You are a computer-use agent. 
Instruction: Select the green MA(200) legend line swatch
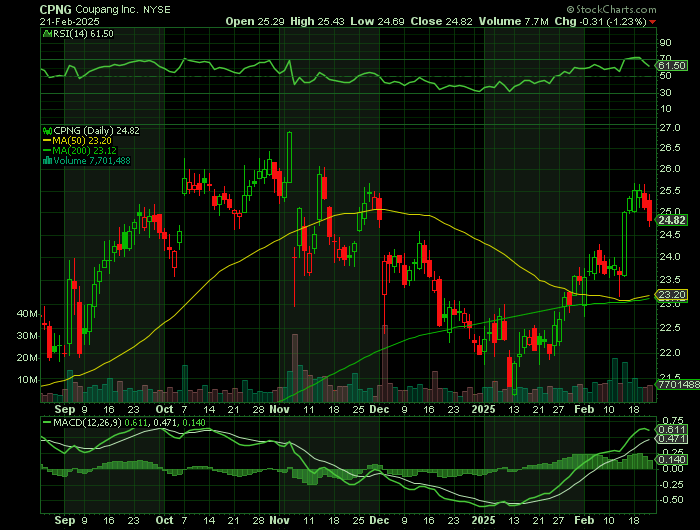coord(47,150)
